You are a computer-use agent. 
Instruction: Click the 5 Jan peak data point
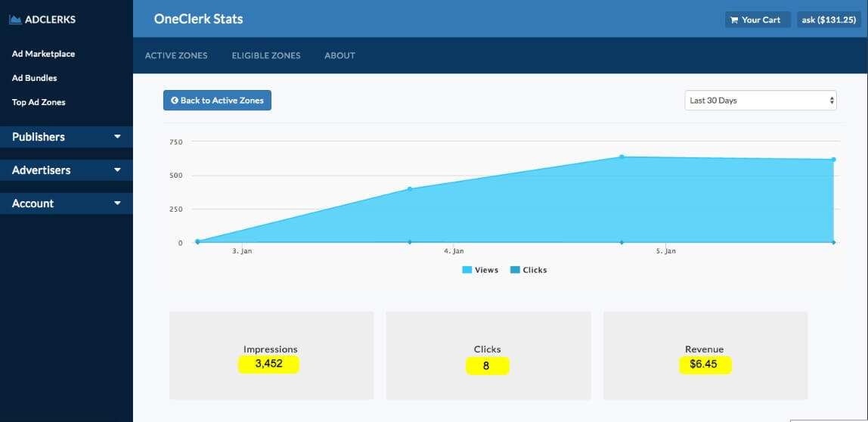622,157
